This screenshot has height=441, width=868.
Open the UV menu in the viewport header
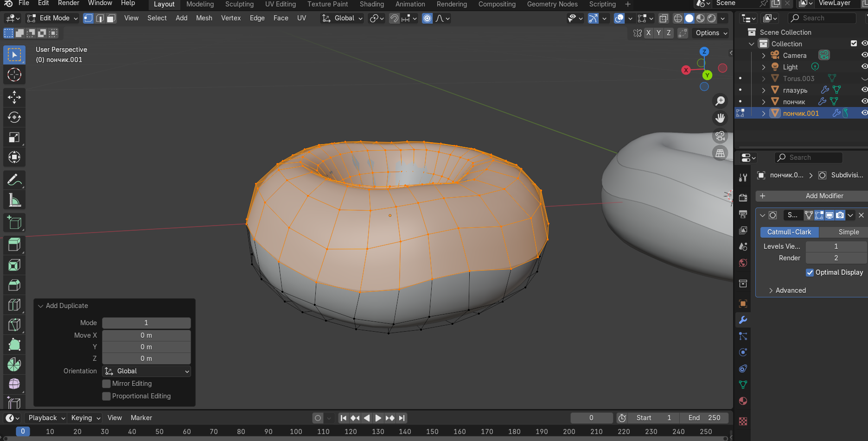[x=301, y=18]
